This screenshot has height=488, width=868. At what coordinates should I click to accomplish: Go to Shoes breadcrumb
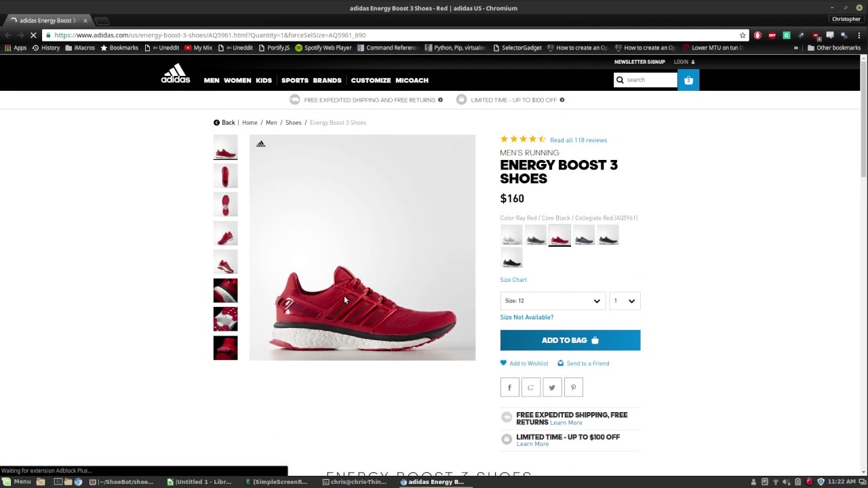coord(293,123)
